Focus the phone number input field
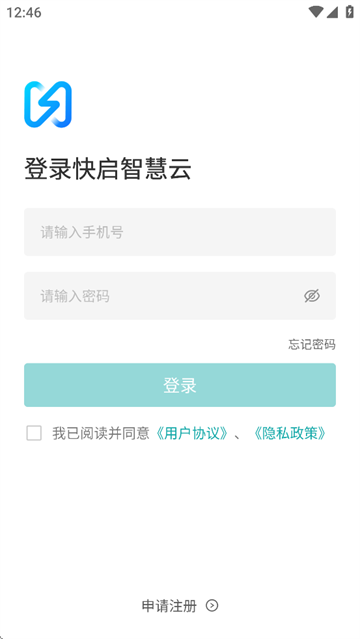360x639 pixels. click(x=180, y=232)
